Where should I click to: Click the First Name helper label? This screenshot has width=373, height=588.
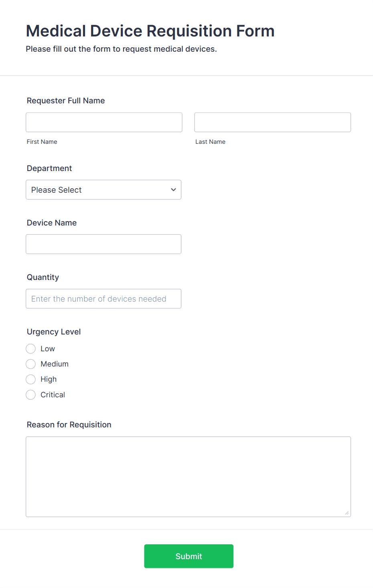click(42, 141)
